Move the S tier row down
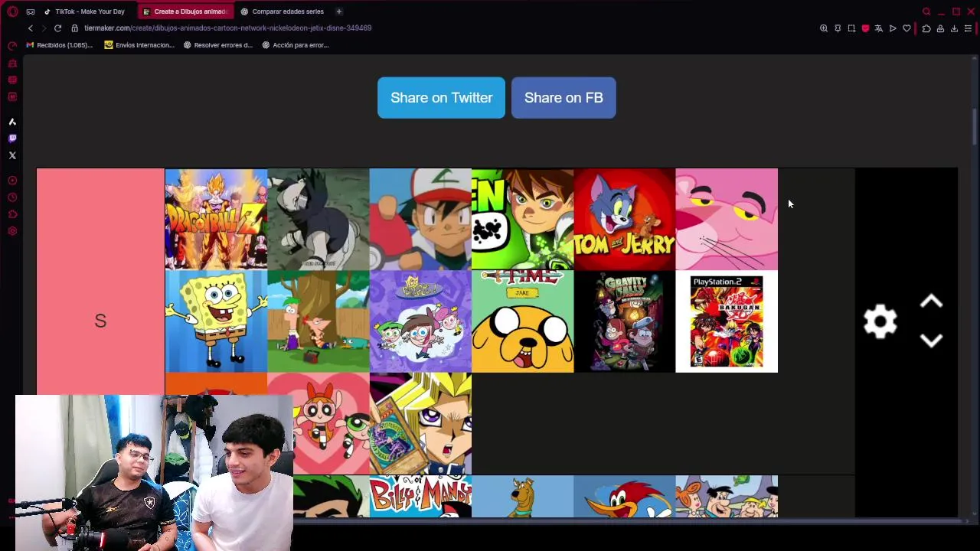 pos(931,341)
